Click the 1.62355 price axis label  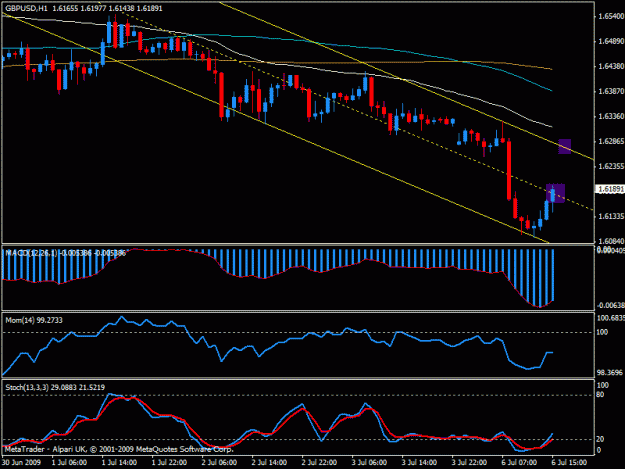tap(611, 166)
